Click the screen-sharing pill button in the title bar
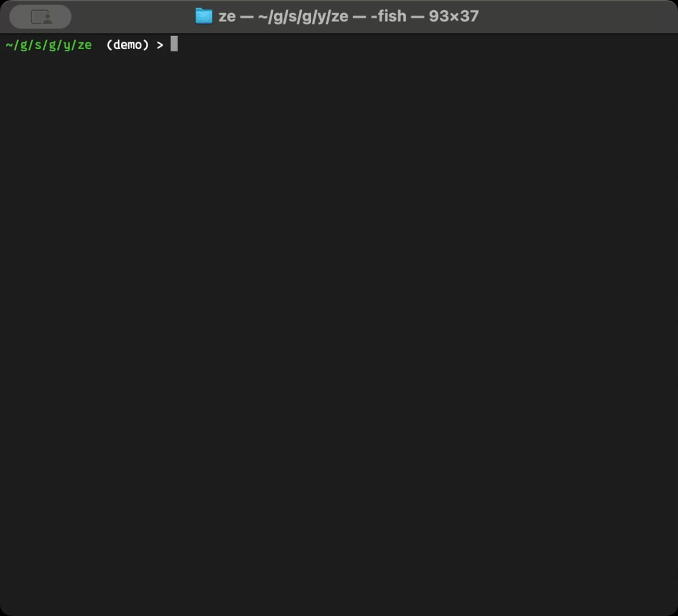 41,17
